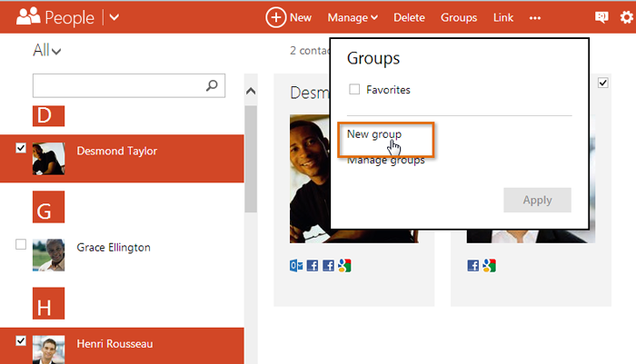Screen dimensions: 636x364
Task: Jump to letter D section tile
Action: (x=48, y=116)
